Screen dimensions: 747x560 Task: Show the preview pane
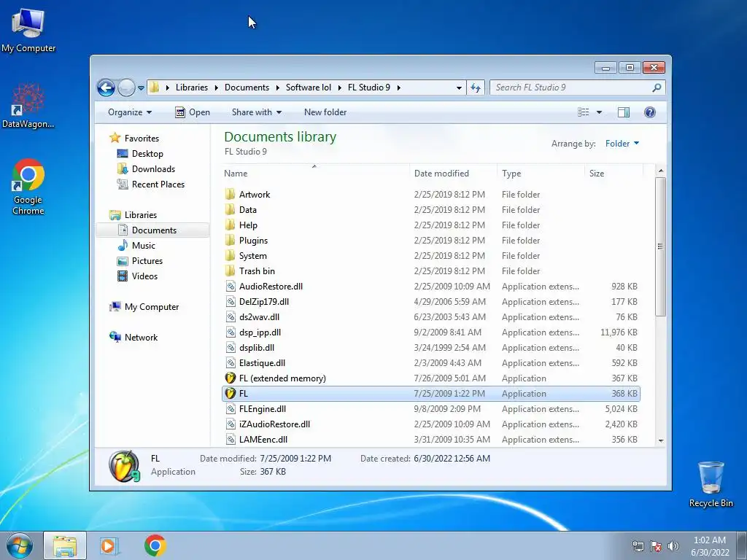point(623,112)
